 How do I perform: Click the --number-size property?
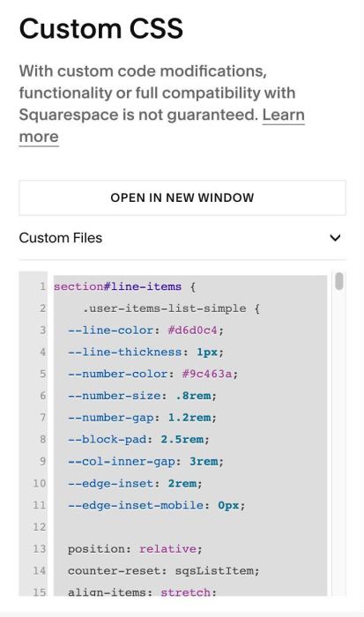114,396
